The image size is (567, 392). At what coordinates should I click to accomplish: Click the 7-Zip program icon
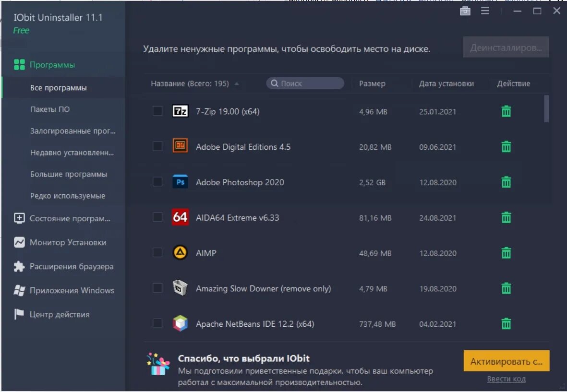[x=180, y=111]
